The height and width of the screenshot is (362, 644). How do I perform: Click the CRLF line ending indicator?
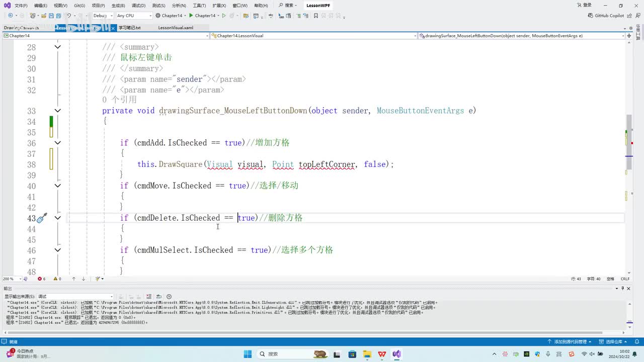tap(625, 279)
